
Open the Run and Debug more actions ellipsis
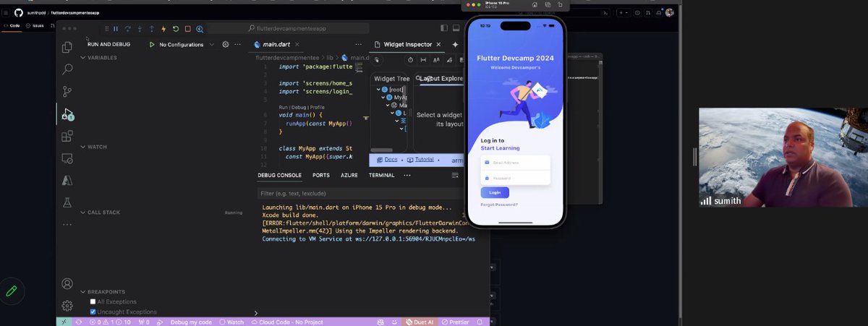[239, 44]
